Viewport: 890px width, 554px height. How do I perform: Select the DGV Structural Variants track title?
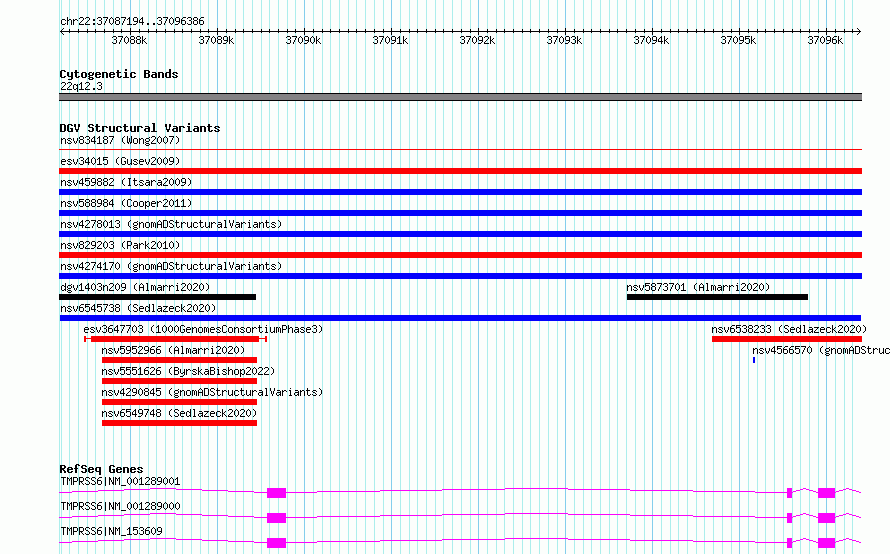pyautogui.click(x=140, y=128)
